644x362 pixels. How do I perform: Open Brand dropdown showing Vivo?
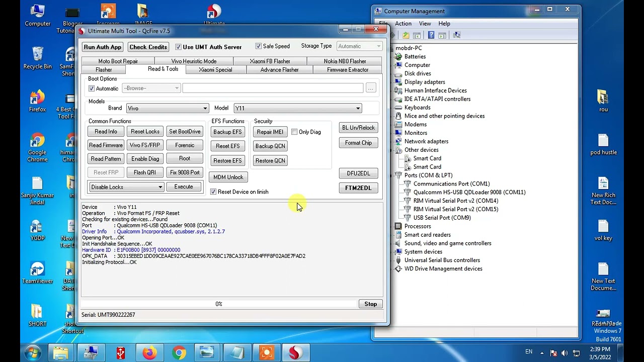point(168,108)
